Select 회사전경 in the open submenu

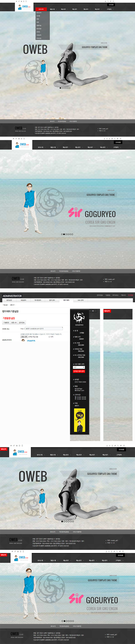(39, 29)
